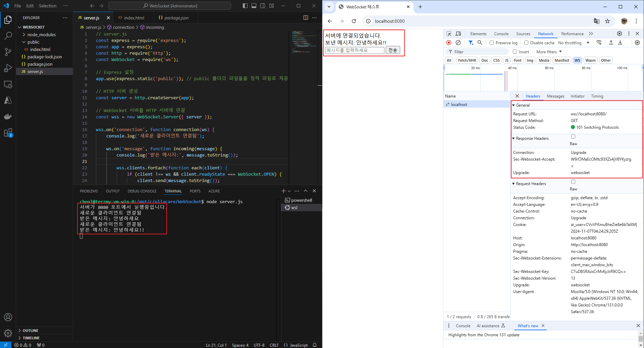Click the CRLF end-of-line indicator
The height and width of the screenshot is (348, 644).
pyautogui.click(x=274, y=345)
